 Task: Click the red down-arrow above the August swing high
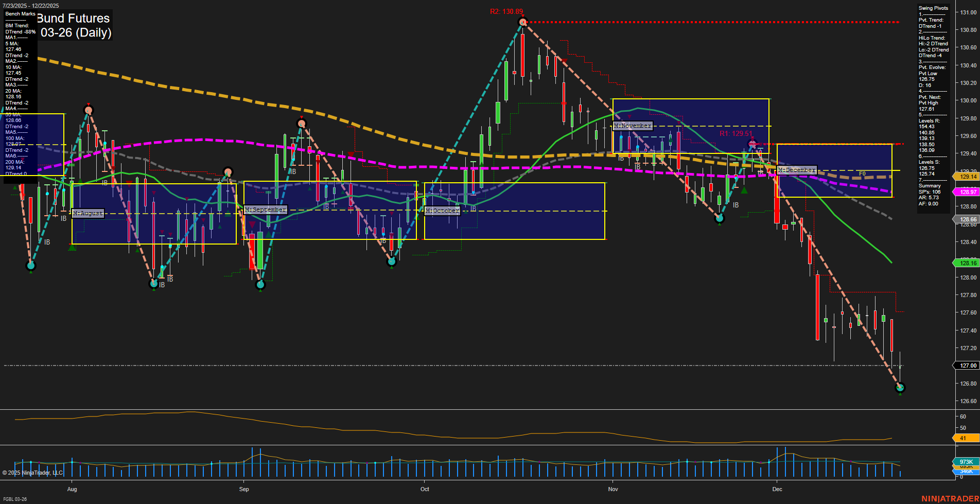88,103
